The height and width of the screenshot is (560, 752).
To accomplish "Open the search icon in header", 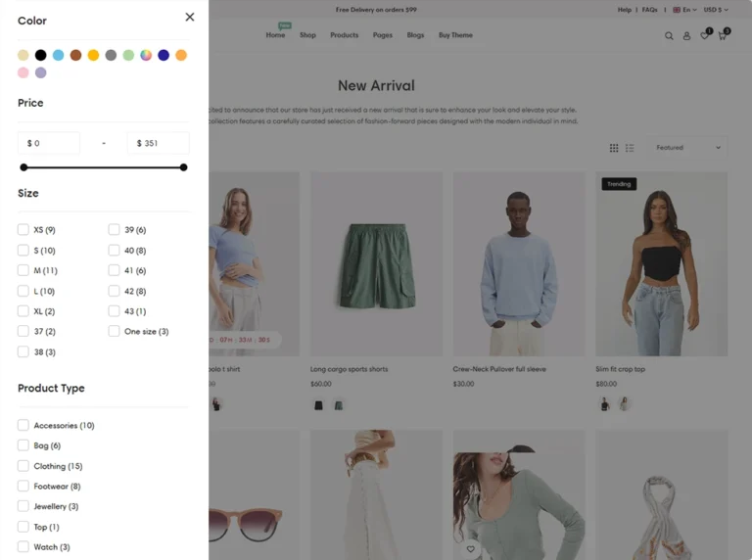I will [669, 36].
